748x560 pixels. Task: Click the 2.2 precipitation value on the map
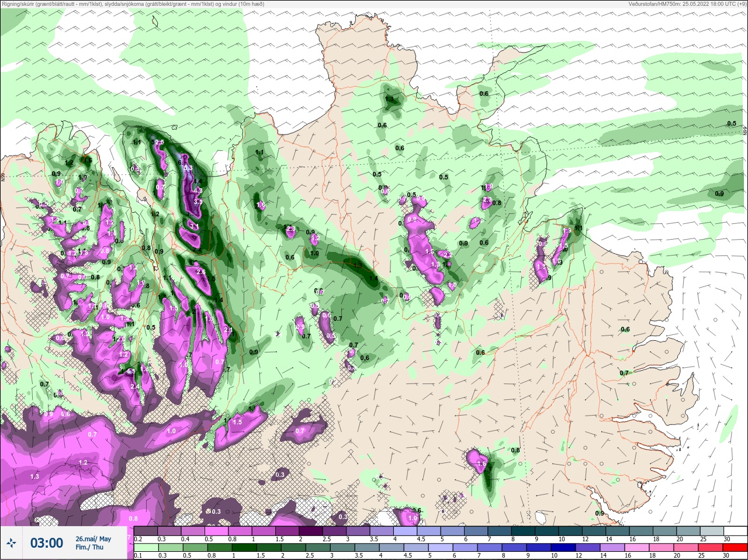448,255
